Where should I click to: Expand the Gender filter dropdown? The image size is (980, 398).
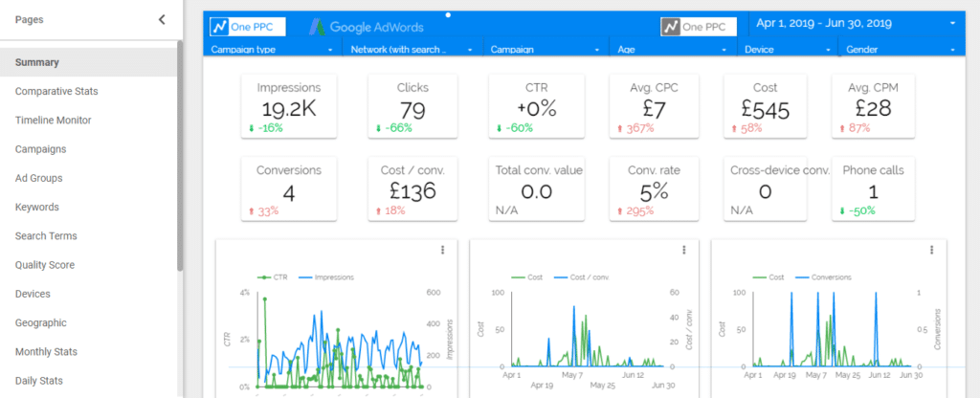pyautogui.click(x=902, y=48)
